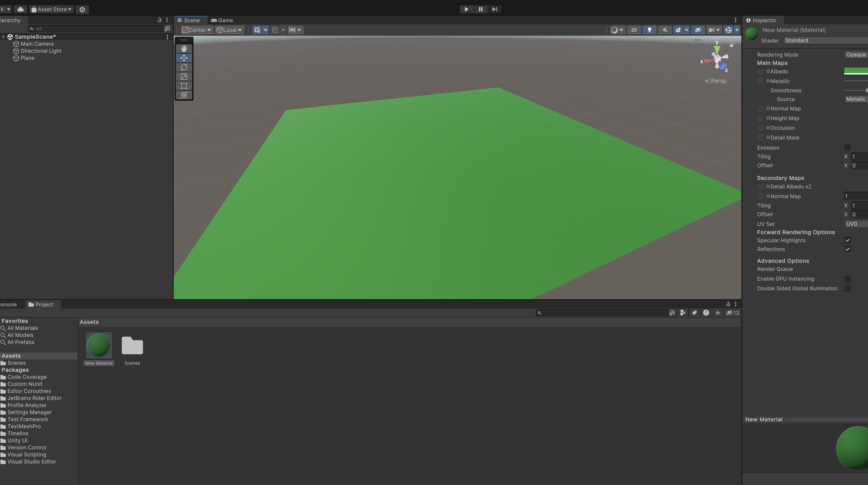
Task: Open the Center pivot dropdown
Action: pos(197,30)
